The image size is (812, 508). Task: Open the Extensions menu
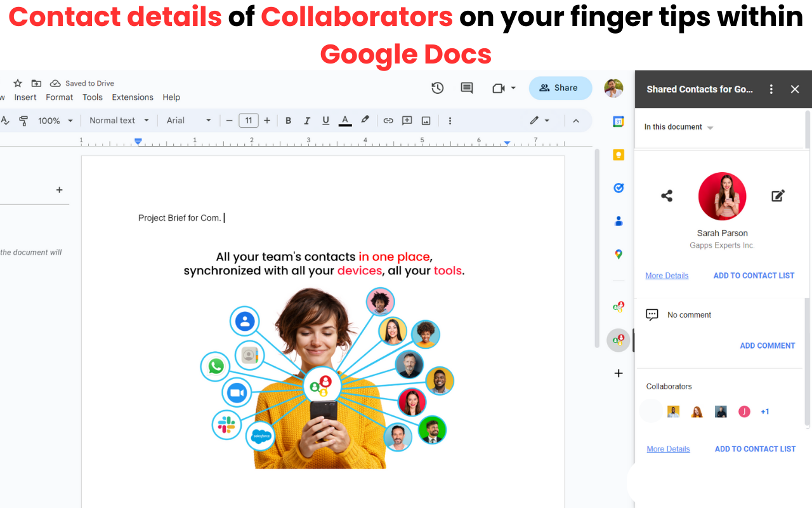point(133,97)
